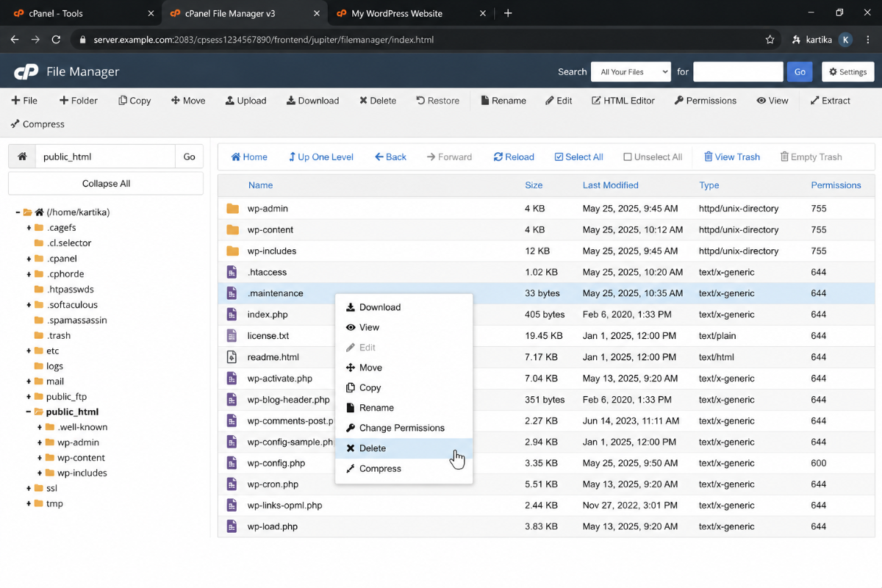Click the Move toolbar button

[x=188, y=101]
